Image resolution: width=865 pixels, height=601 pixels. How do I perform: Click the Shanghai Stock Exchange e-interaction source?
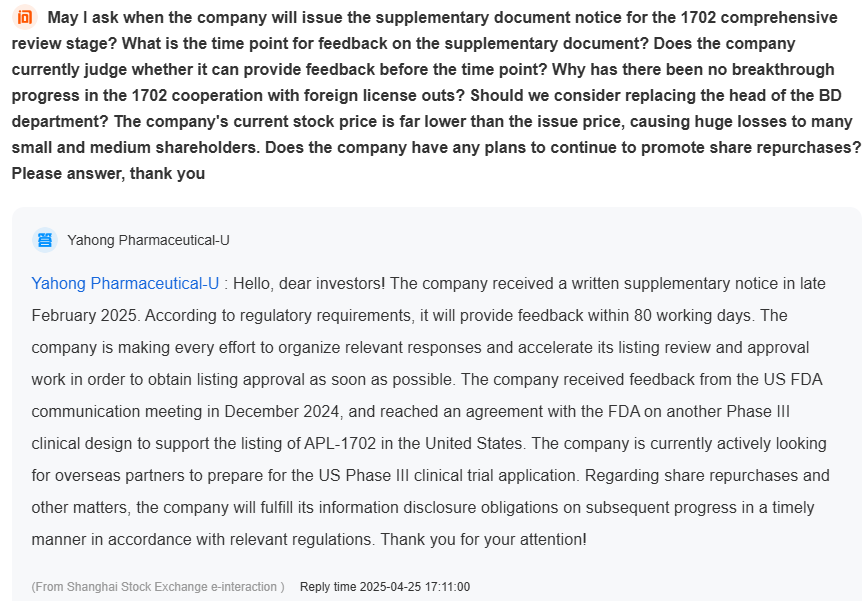158,587
